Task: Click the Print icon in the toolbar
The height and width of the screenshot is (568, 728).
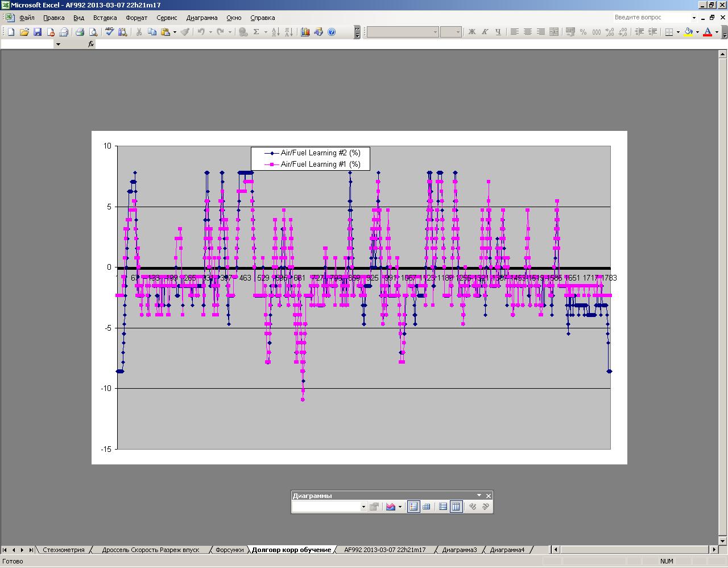Action: 80,32
